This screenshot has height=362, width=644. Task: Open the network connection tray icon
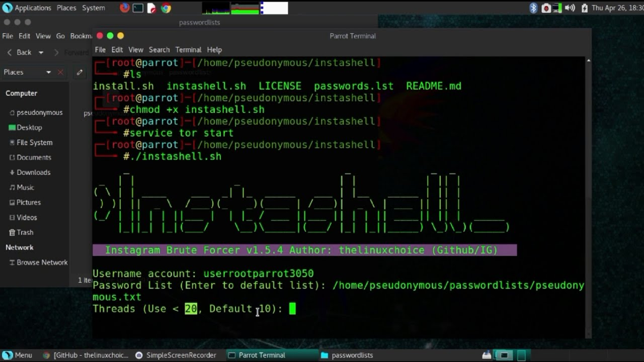click(557, 8)
